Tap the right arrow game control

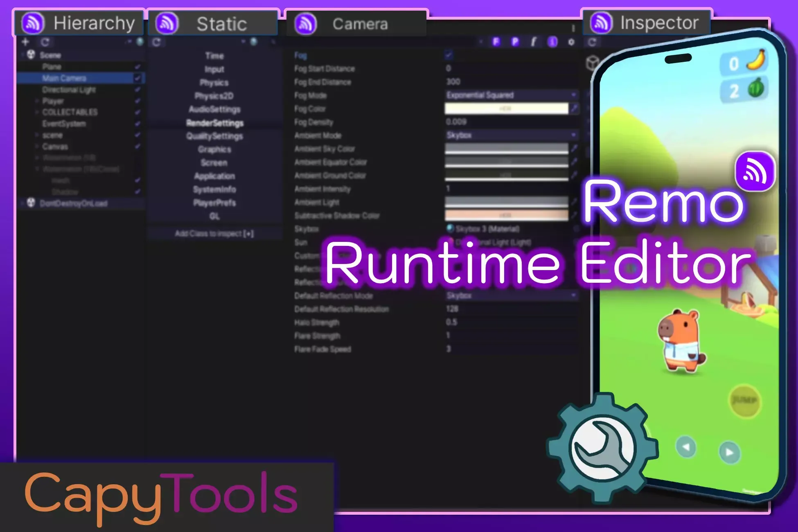click(x=729, y=452)
